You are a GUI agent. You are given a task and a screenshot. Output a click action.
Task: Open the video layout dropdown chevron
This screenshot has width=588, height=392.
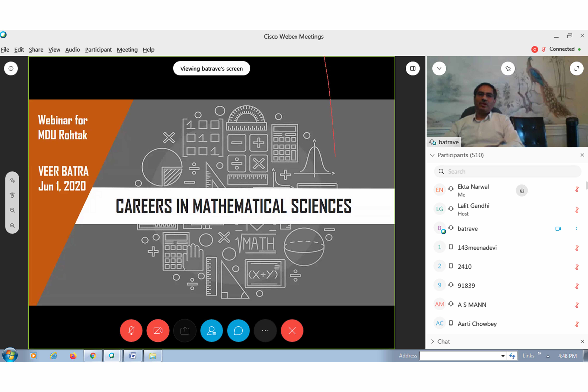pos(439,69)
